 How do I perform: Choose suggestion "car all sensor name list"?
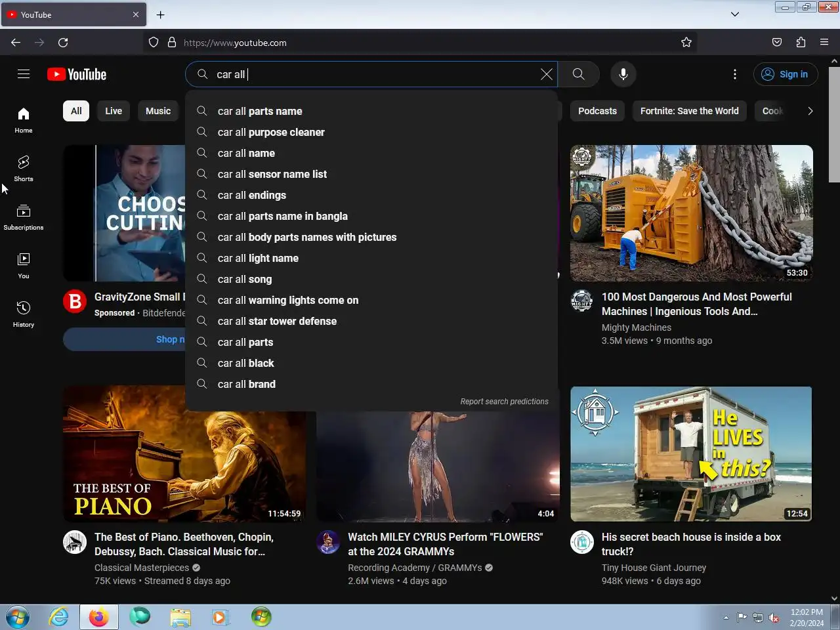(371, 174)
